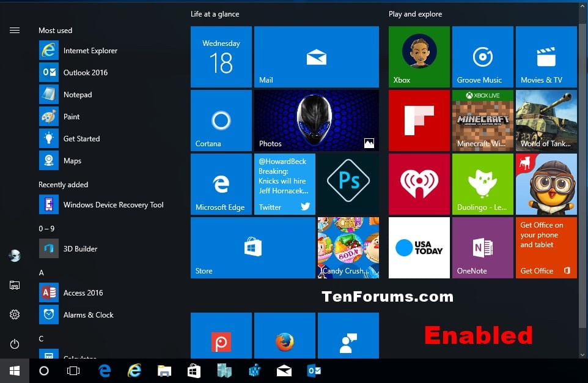Screen dimensions: 588x383
Task: Open the owl pilot game tile
Action: [x=546, y=184]
